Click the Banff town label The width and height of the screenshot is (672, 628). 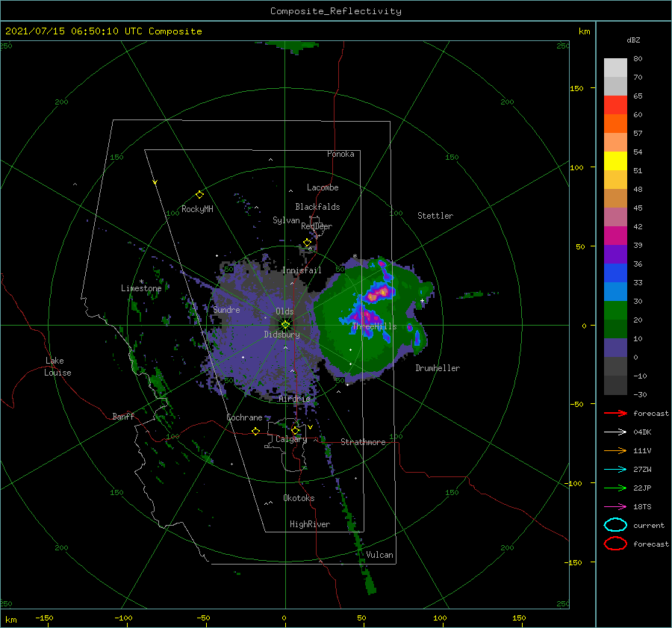click(123, 416)
